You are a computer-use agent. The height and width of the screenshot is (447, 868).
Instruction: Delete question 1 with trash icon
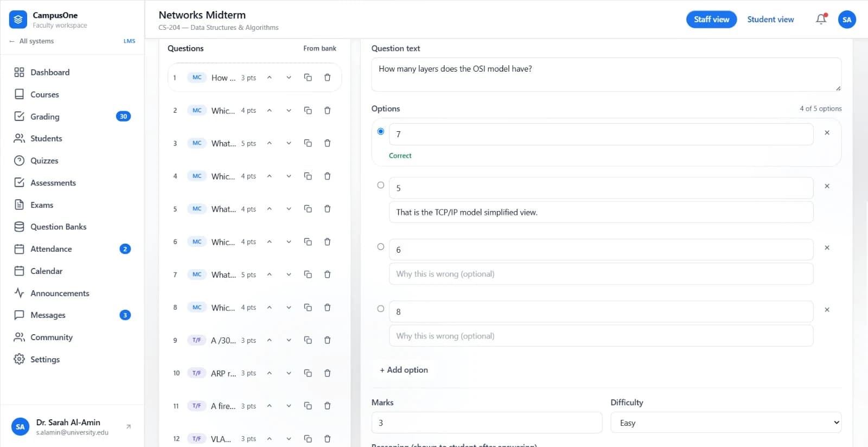tap(327, 78)
